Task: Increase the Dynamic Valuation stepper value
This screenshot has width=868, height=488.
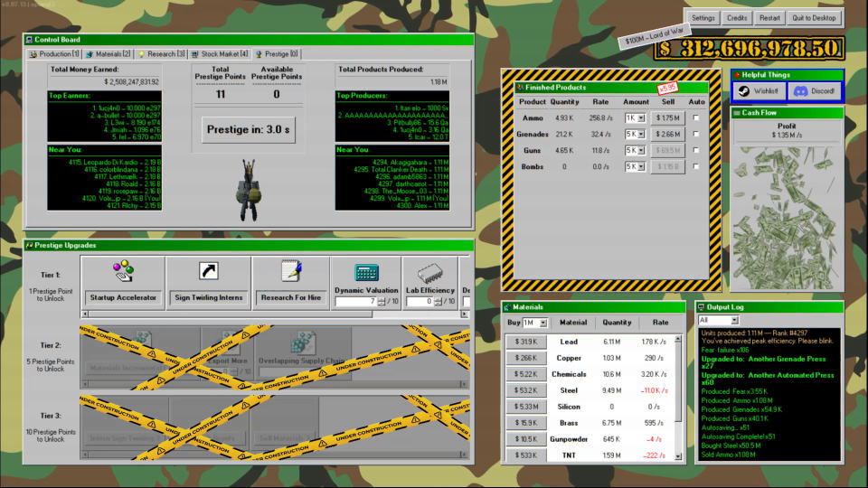Action: coord(382,298)
